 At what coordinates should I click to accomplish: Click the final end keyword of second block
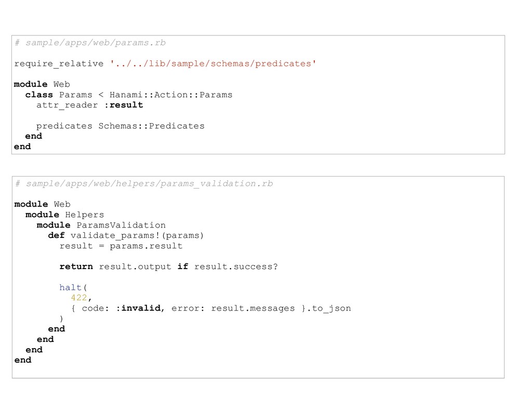[x=23, y=360]
